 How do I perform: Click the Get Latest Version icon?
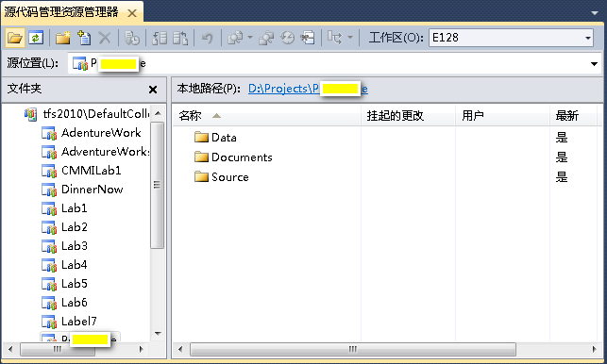(x=132, y=38)
